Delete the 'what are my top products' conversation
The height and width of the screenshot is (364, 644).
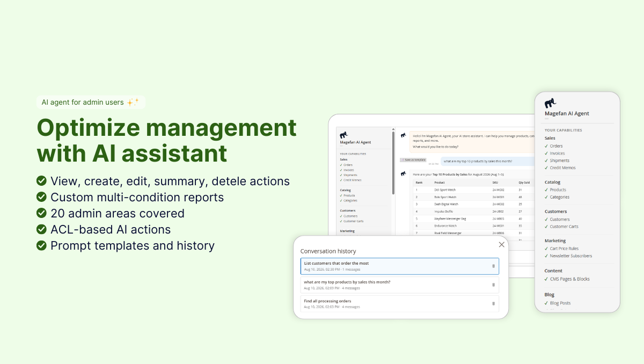click(493, 285)
